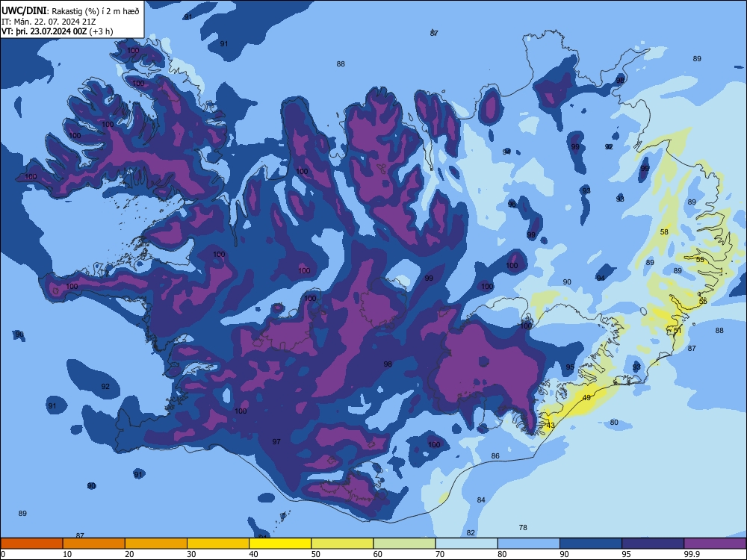This screenshot has height=560, width=747.
Task: Click the '(+3 h)' forecast offset text
Action: (x=101, y=31)
